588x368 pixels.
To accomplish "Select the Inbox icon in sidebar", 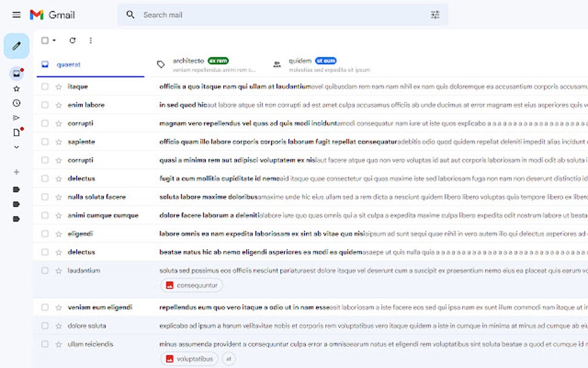I will point(16,74).
